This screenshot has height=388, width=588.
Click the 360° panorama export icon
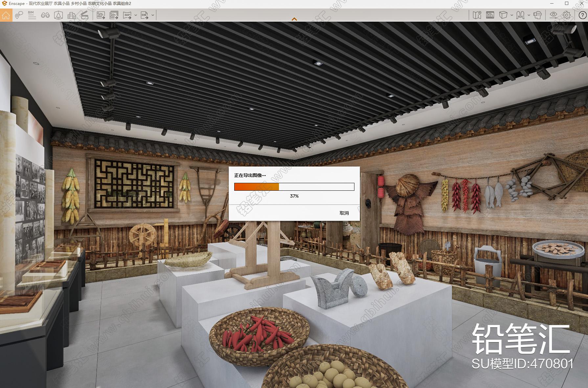point(127,15)
